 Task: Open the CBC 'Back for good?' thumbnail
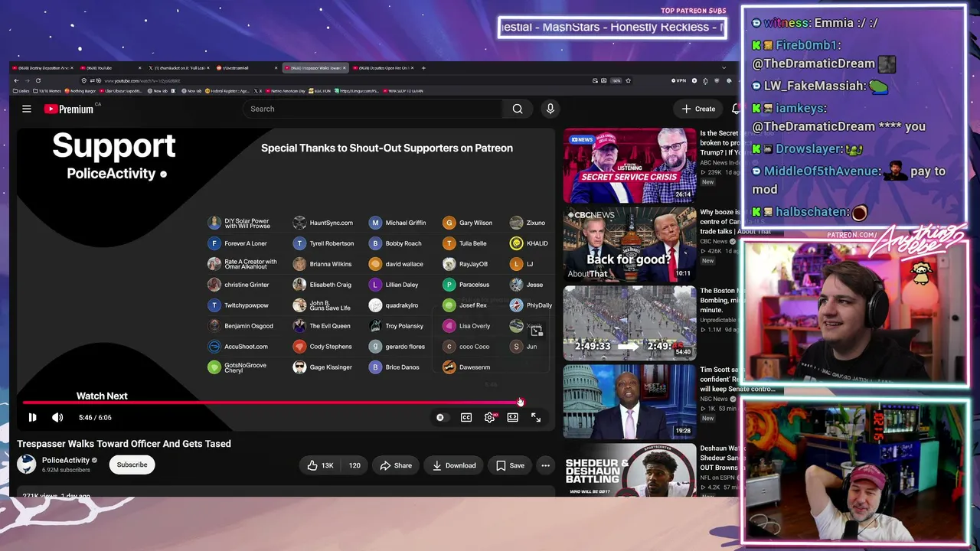coord(629,245)
